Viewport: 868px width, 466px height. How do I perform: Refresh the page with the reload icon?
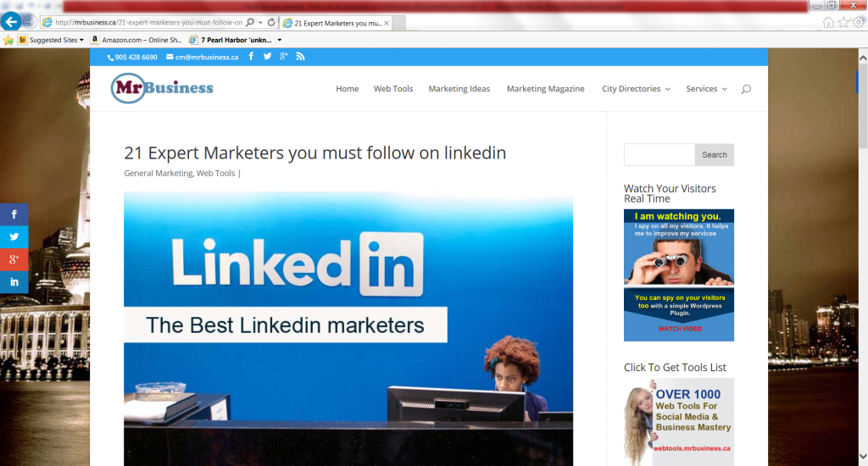coord(271,23)
